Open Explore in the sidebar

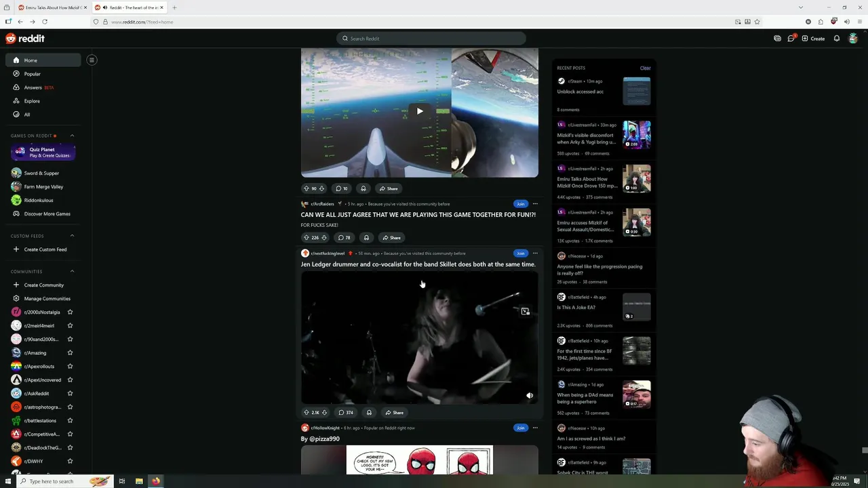pyautogui.click(x=43, y=101)
